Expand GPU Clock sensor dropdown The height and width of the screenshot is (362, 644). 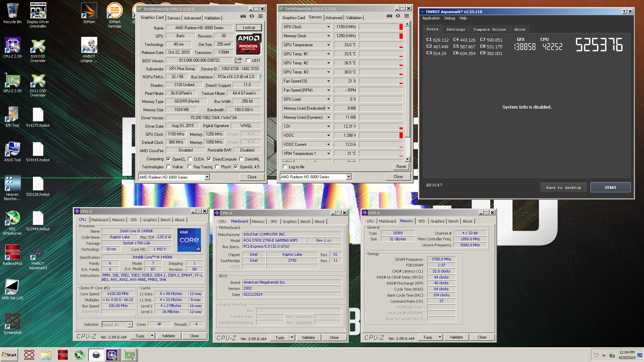point(328,27)
